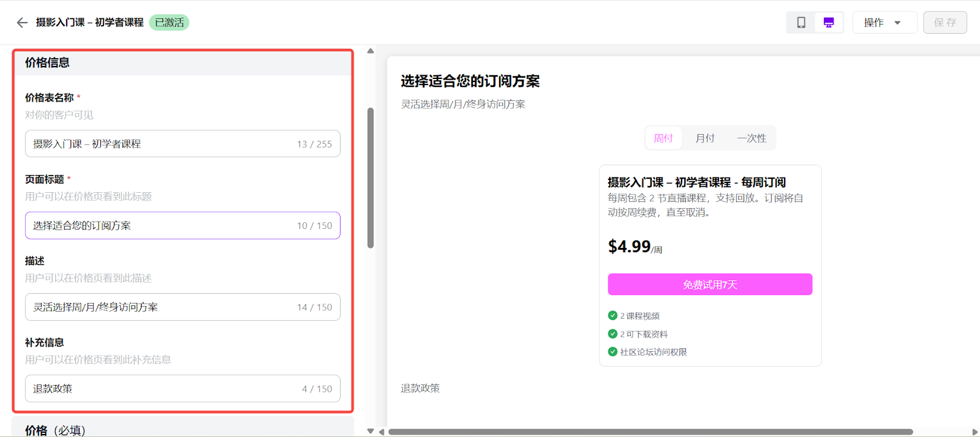Viewport: 980px width, 437px height.
Task: Click the back arrow icon
Action: 22,23
